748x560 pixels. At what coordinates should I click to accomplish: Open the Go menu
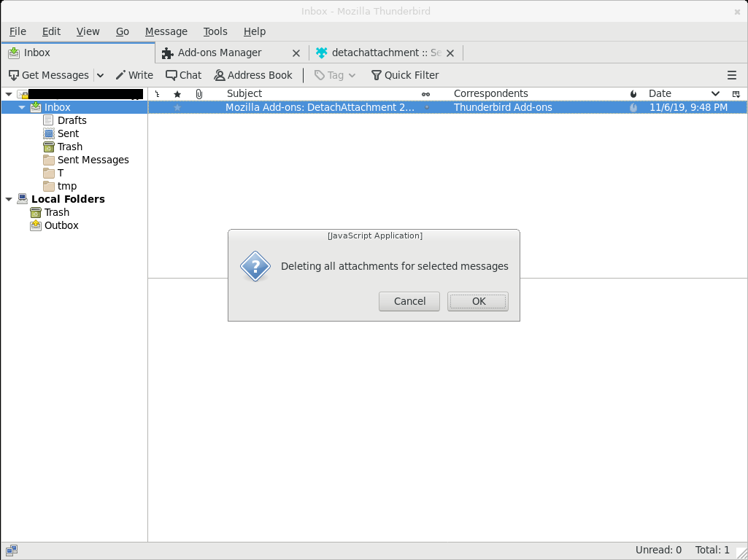click(x=123, y=31)
